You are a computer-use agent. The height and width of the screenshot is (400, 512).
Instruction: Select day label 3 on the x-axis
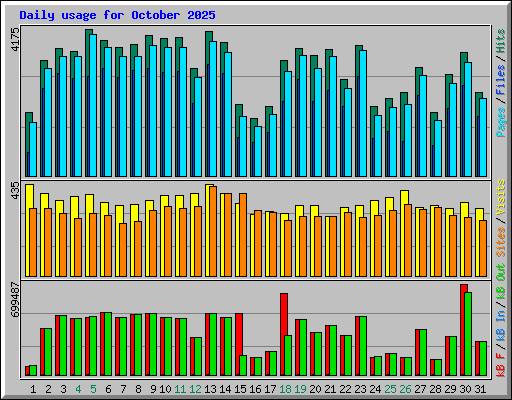(63, 389)
